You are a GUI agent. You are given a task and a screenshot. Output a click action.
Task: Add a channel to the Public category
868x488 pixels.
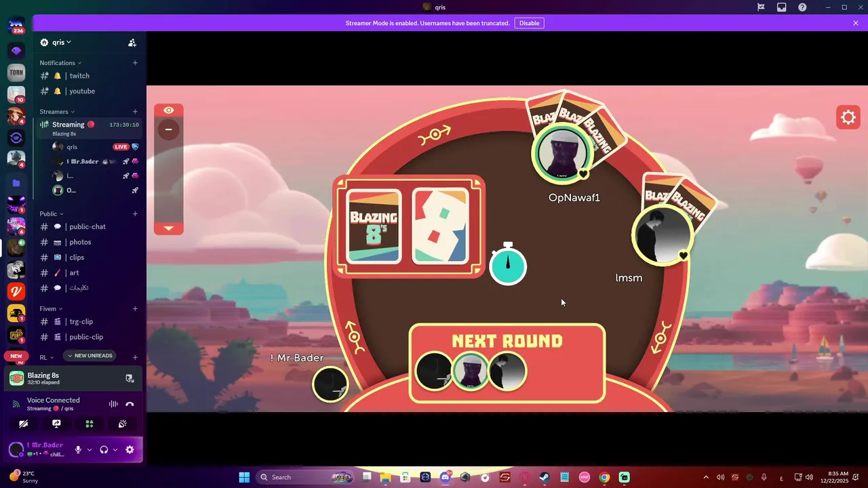135,214
